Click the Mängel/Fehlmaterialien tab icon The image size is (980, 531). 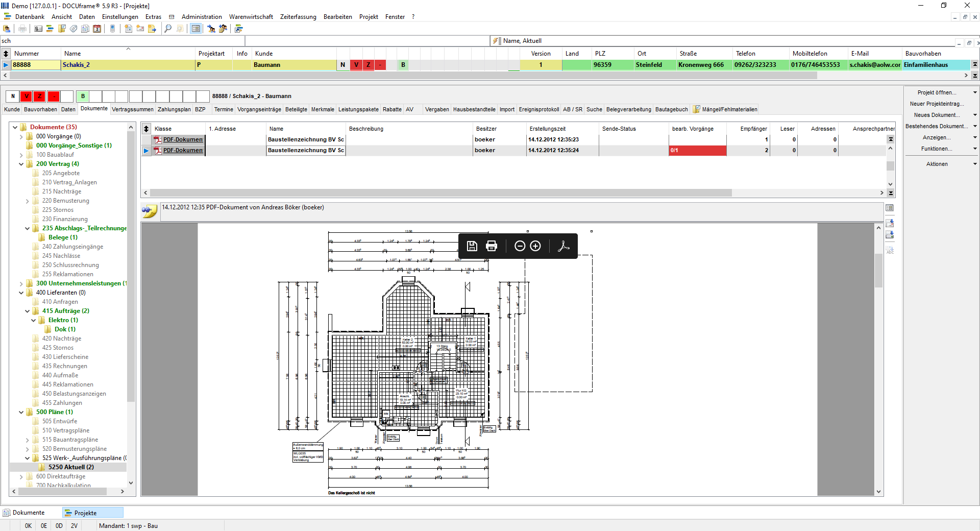[x=696, y=109]
